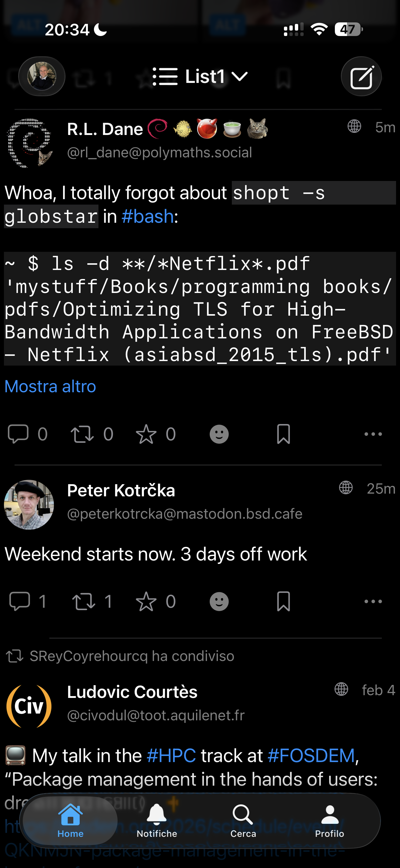Open more options on R.L. Dane's post

click(373, 434)
